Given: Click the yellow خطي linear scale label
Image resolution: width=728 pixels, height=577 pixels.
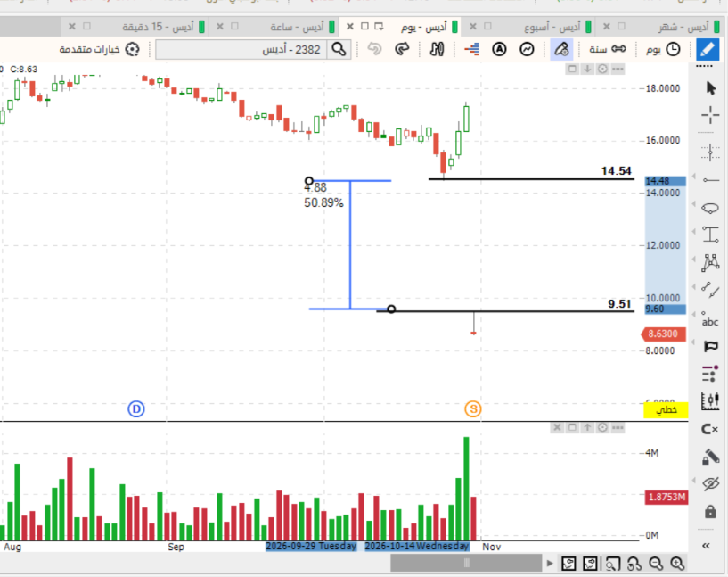Looking at the screenshot, I should [x=666, y=409].
